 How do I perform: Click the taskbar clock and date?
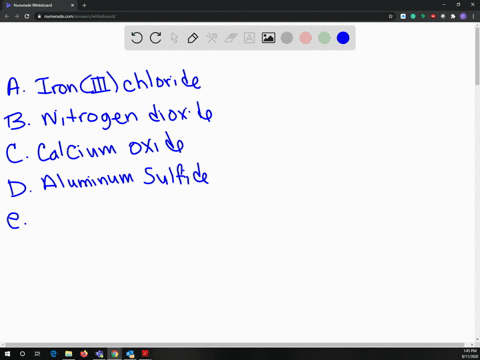click(469, 354)
